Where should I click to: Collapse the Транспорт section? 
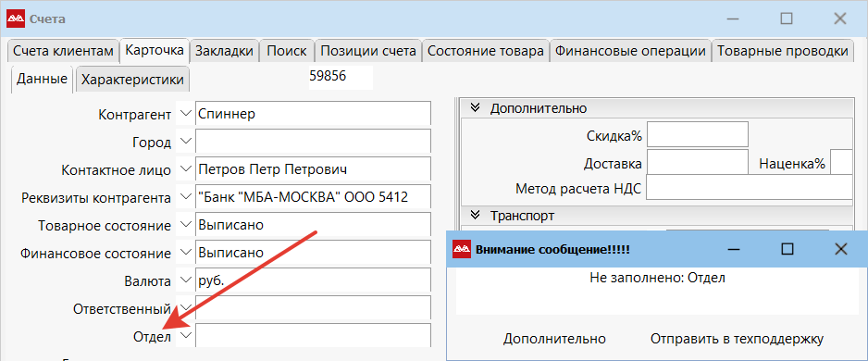coord(475,216)
